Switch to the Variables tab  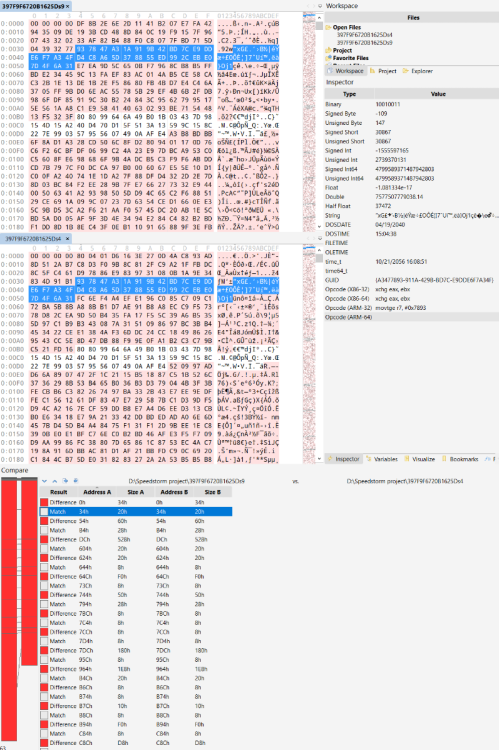[382, 459]
